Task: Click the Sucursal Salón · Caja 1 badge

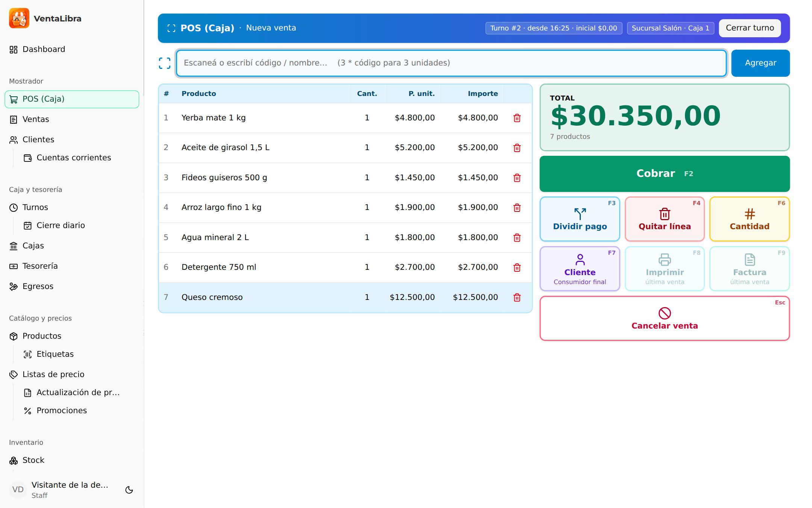Action: (670, 28)
